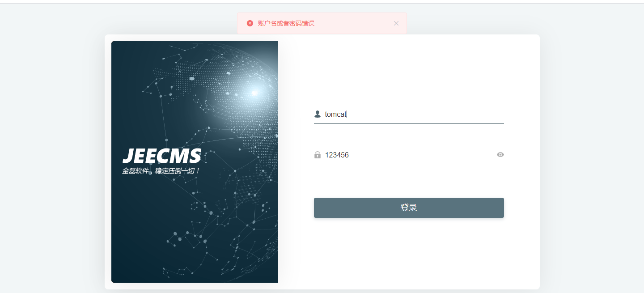644x293 pixels.
Task: Click the empty space between username and password
Action: click(x=409, y=135)
